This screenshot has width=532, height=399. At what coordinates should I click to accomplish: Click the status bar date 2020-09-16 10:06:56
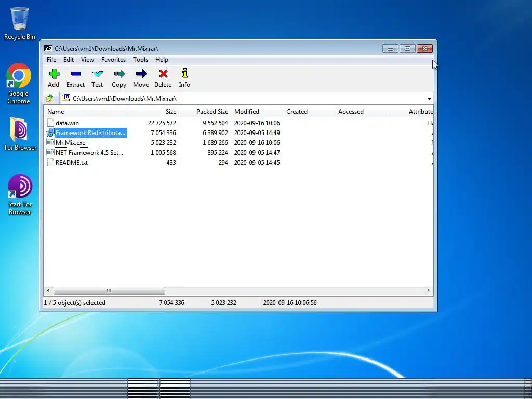tap(290, 303)
